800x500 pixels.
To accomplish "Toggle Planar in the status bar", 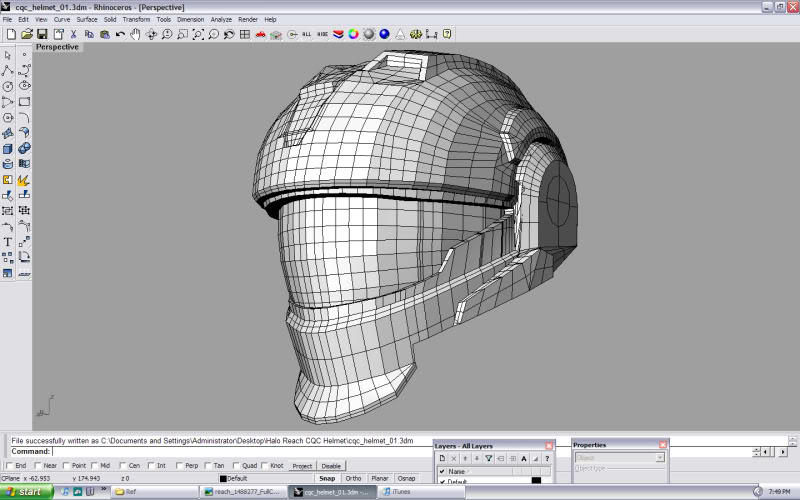I will [380, 479].
